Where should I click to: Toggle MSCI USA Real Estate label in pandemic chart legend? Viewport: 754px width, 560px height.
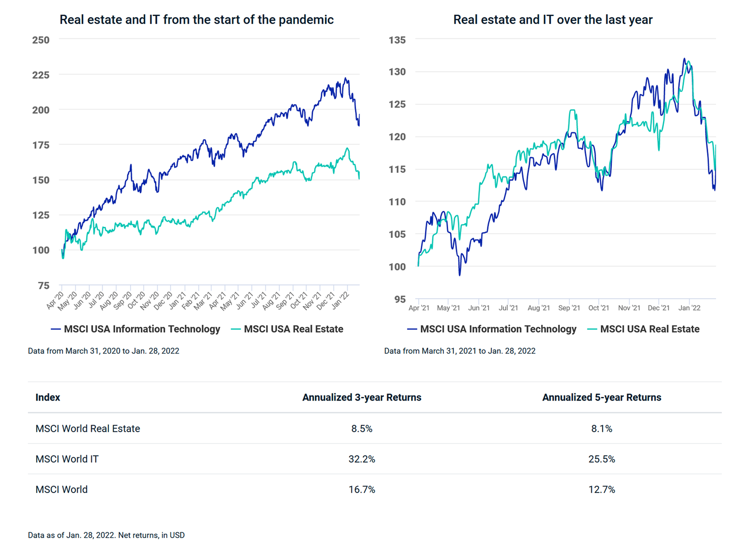pyautogui.click(x=293, y=329)
